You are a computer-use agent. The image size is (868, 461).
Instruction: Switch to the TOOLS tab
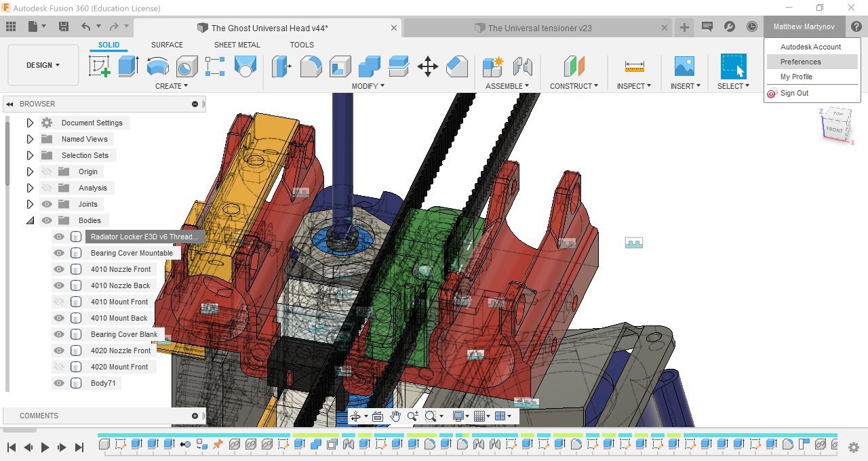(x=302, y=45)
